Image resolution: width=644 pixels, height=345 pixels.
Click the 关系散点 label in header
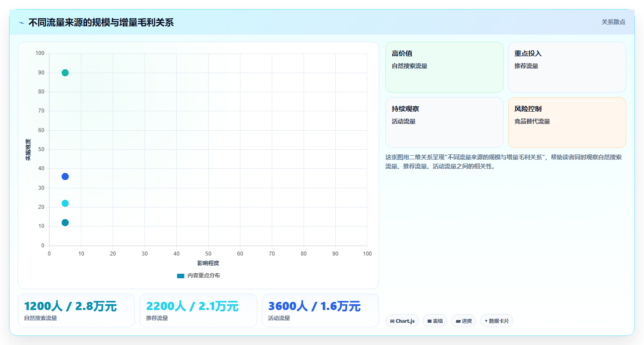(614, 22)
